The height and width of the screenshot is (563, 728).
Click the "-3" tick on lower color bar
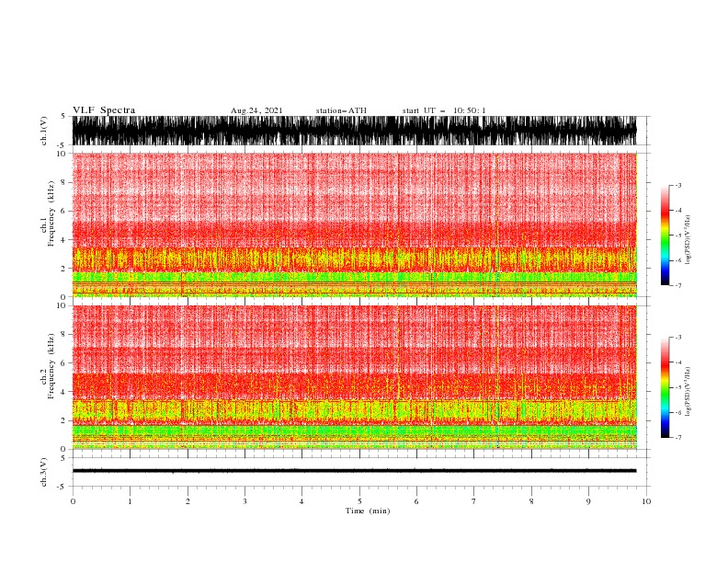(x=678, y=338)
